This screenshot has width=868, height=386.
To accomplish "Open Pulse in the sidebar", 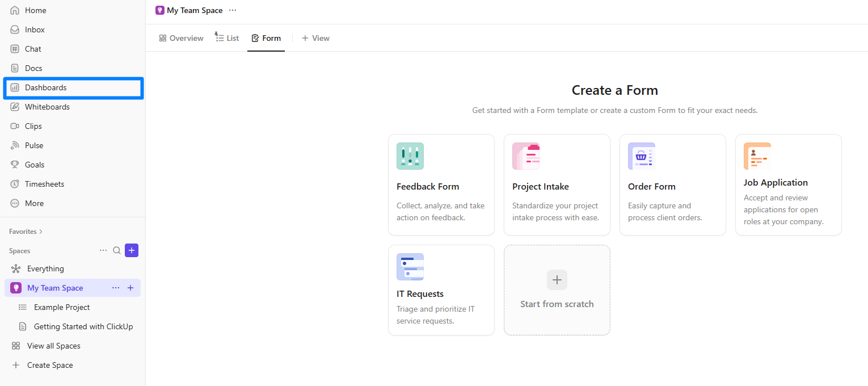I will pos(34,145).
